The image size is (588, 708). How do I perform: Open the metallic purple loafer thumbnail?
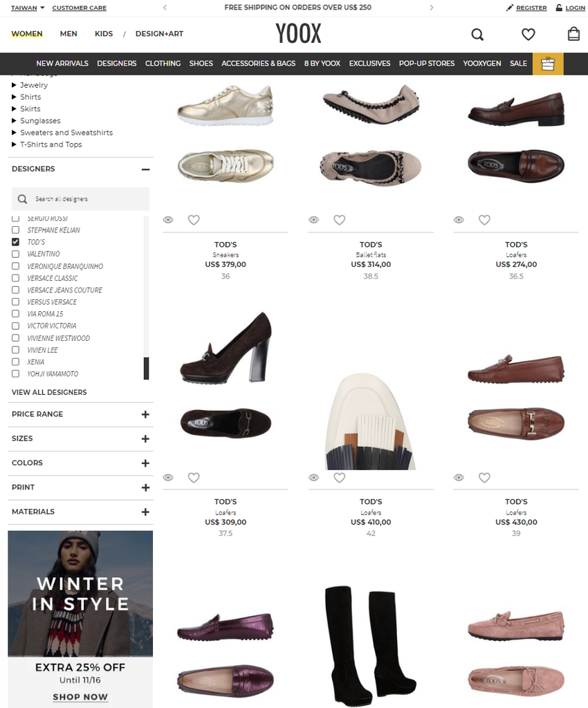click(226, 654)
